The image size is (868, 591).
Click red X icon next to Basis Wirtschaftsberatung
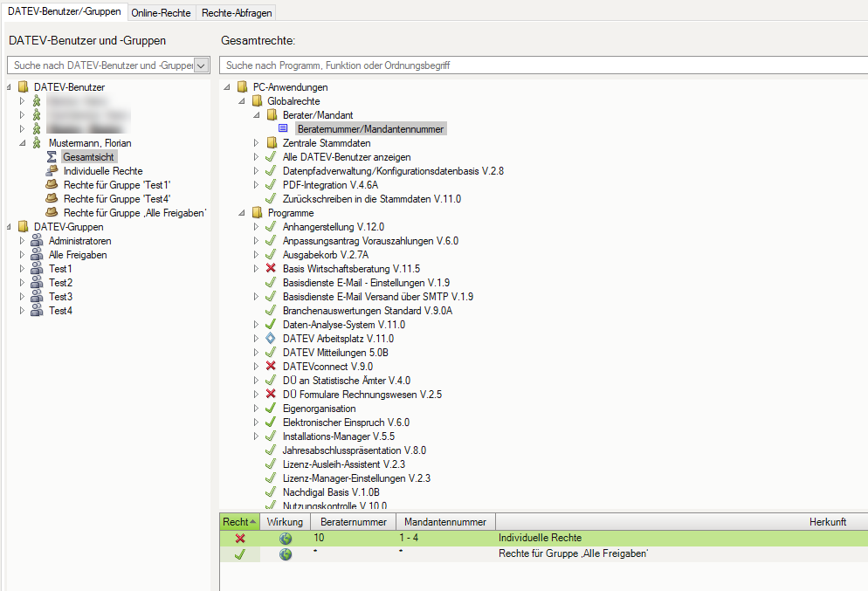click(271, 268)
